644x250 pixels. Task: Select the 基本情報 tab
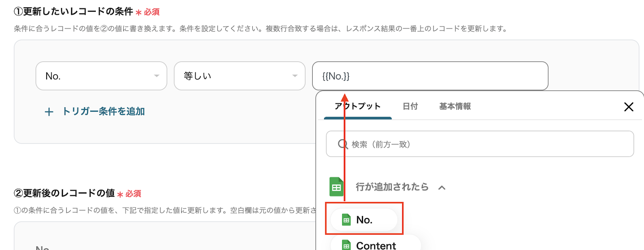click(455, 106)
